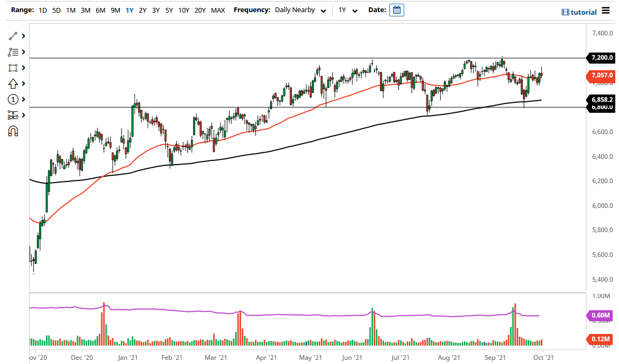Open the annotations list tool

13,52
